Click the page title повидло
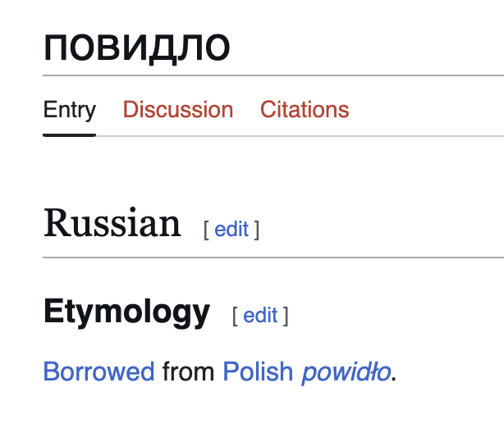Screen dimensions: 504x433 [x=136, y=49]
